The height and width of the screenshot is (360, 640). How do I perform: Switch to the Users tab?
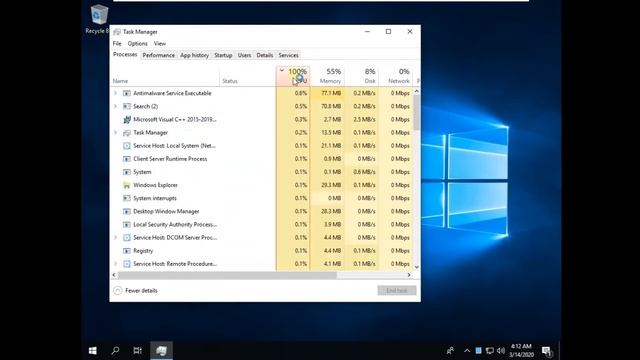coord(244,55)
